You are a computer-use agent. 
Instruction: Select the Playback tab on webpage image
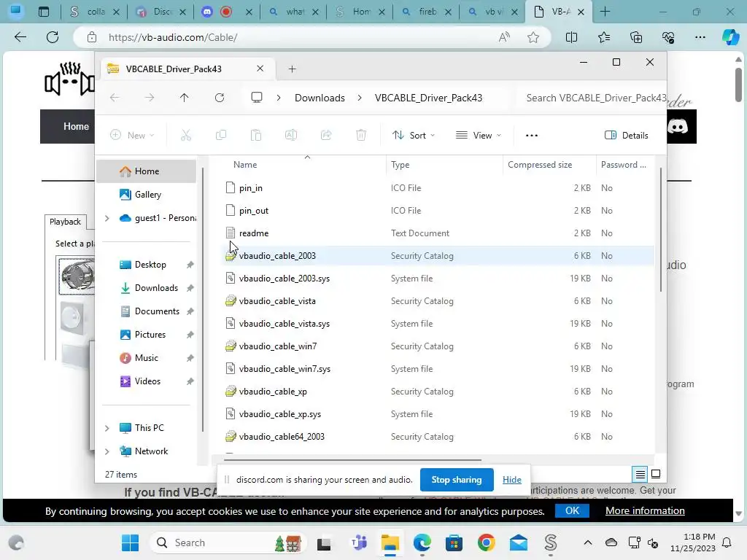tap(65, 222)
